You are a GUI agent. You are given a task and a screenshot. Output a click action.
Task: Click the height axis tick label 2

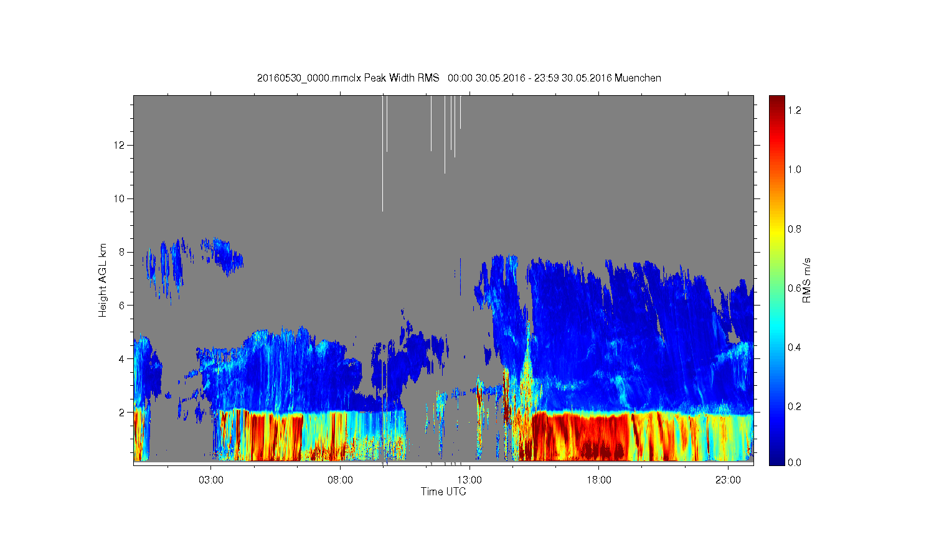click(123, 412)
